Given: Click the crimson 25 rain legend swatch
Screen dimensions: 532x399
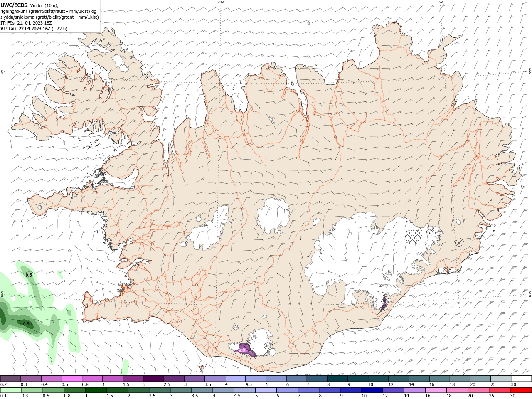Looking at the screenshot, I should click(x=499, y=390).
